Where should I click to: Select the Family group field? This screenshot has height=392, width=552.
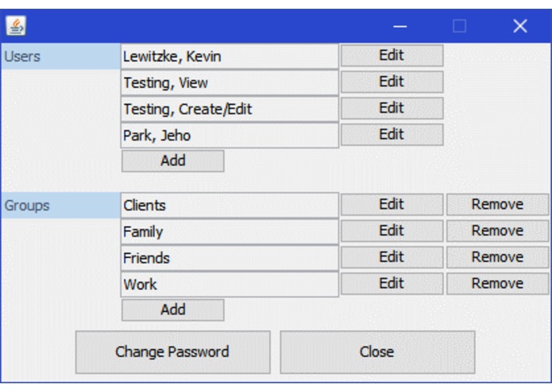pyautogui.click(x=230, y=232)
